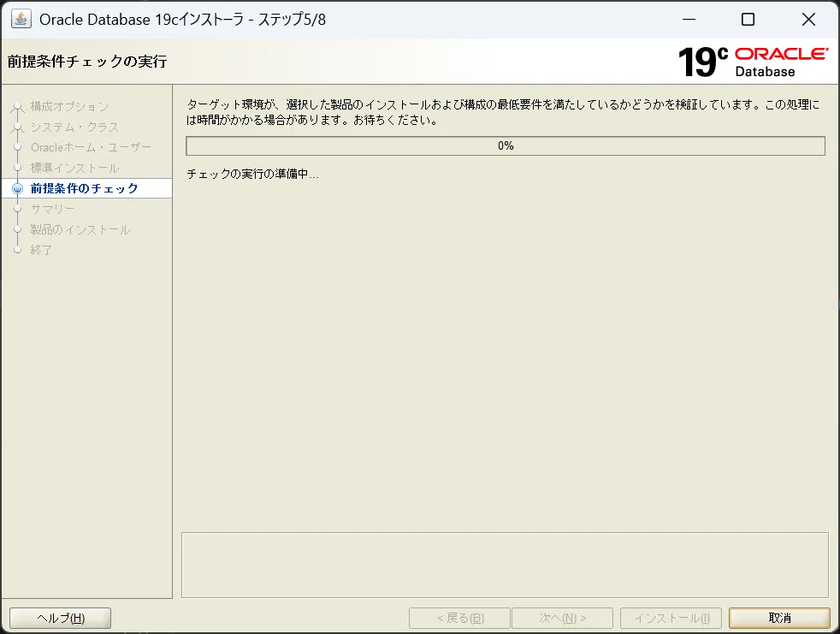Click the 前提条件のチェック step bullet icon
This screenshot has height=634, width=840.
click(x=18, y=188)
